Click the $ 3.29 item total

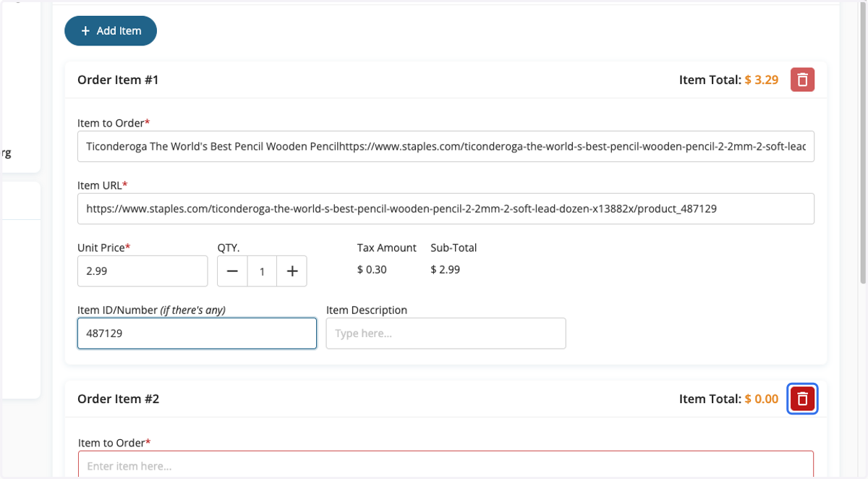pyautogui.click(x=762, y=80)
